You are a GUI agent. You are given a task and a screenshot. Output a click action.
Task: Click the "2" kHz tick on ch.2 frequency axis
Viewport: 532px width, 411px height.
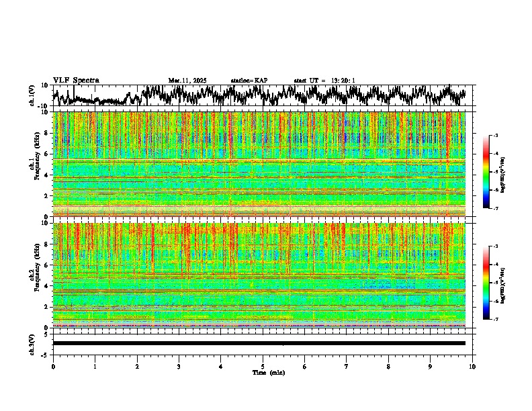[47, 307]
